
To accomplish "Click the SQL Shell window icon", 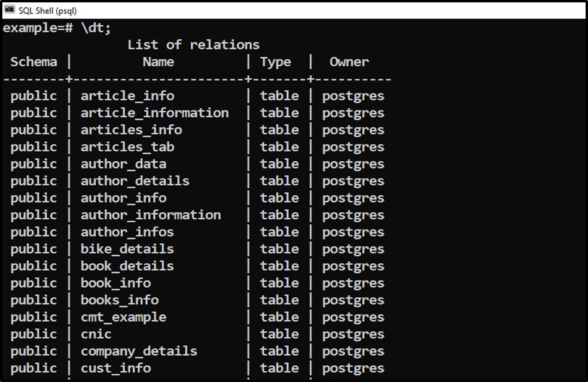I will [x=10, y=10].
